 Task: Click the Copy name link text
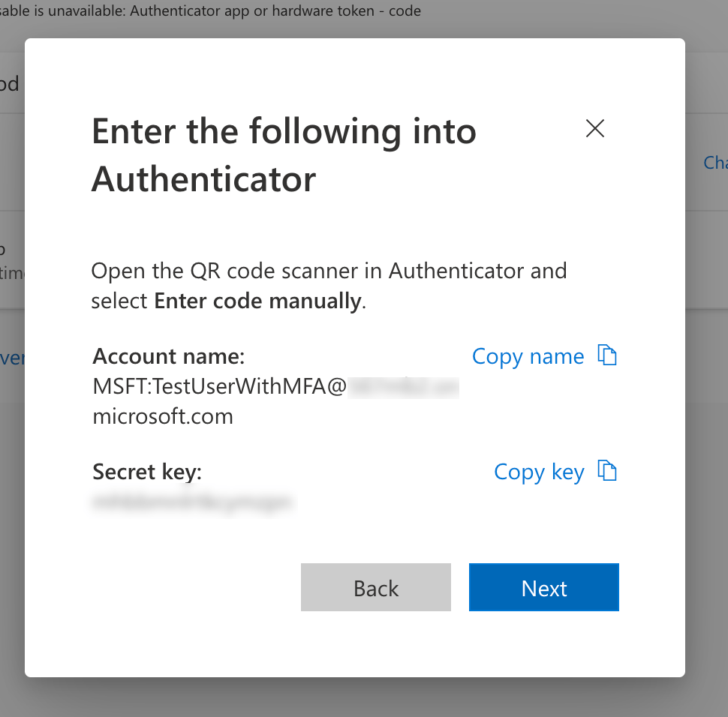[x=528, y=356]
